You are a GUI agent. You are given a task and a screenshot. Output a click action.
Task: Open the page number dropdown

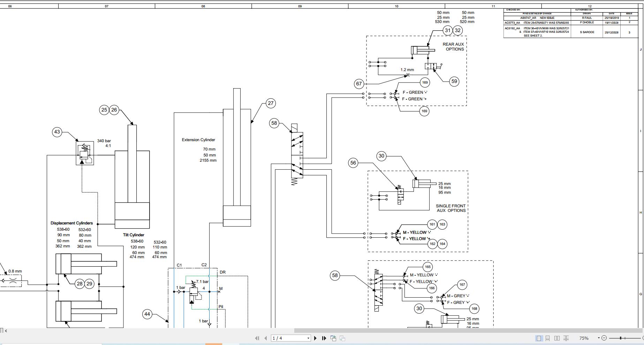pyautogui.click(x=308, y=338)
